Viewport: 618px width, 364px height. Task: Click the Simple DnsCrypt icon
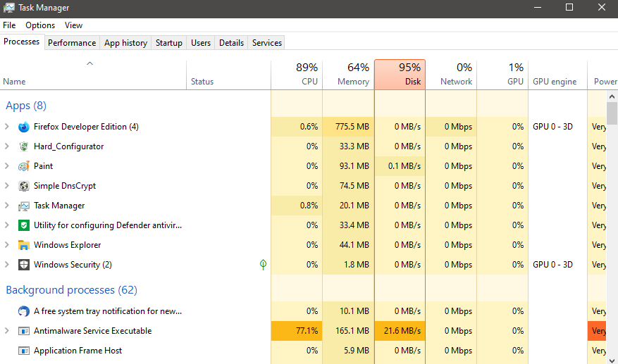pos(24,186)
